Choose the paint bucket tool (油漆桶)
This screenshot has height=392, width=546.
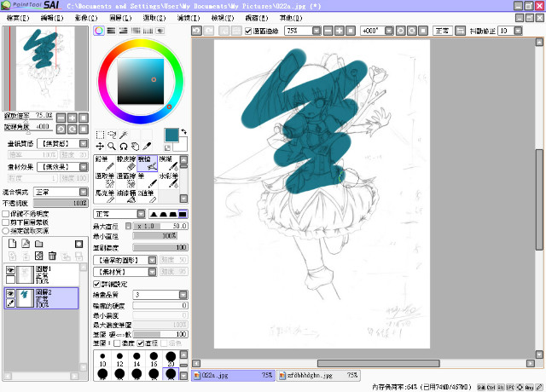126,197
